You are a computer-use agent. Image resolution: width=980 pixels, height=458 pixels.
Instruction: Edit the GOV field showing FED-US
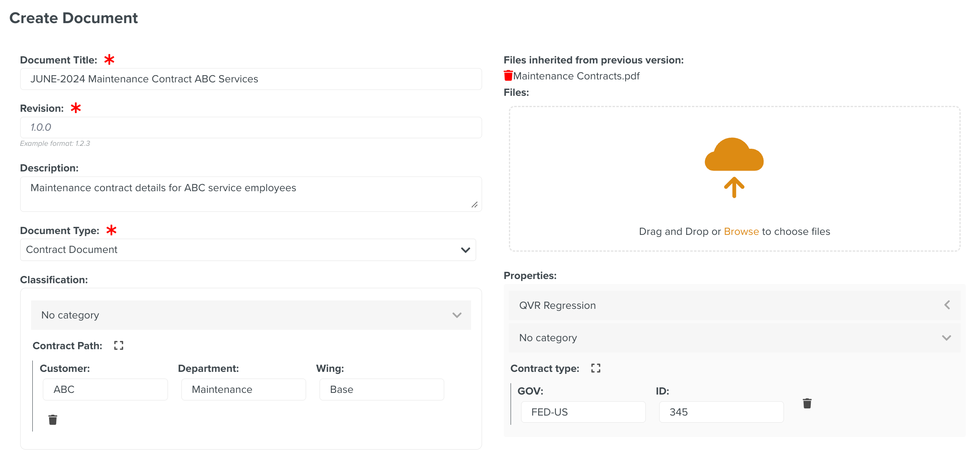tap(583, 412)
